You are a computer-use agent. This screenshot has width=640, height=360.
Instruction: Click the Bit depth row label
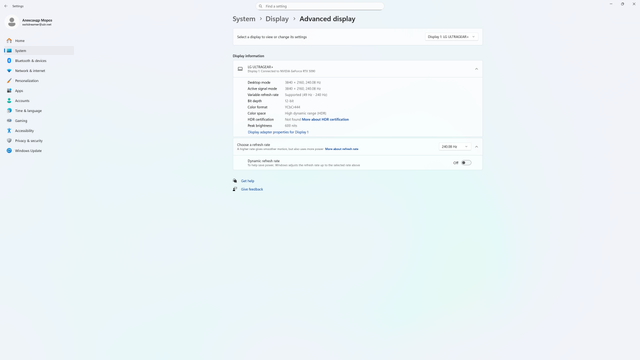tap(254, 101)
